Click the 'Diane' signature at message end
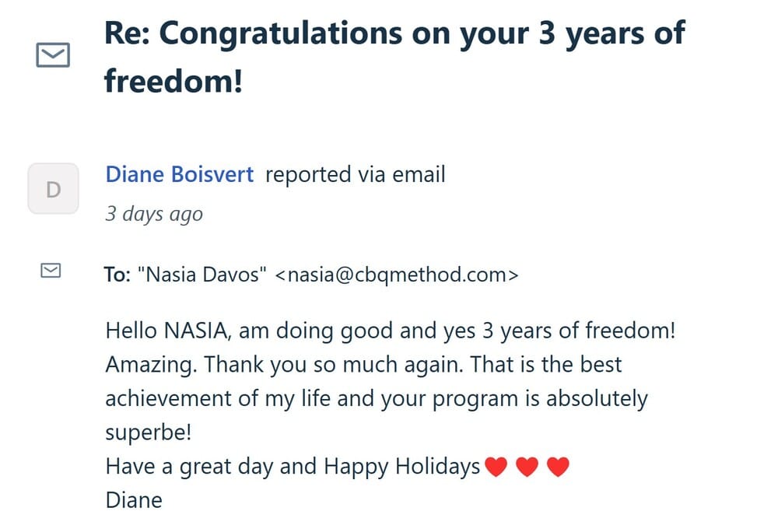 (x=134, y=499)
